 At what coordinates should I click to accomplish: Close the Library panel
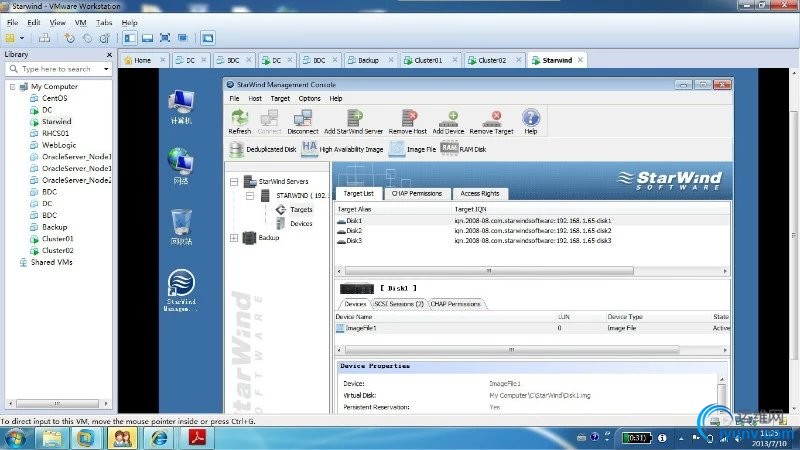109,55
